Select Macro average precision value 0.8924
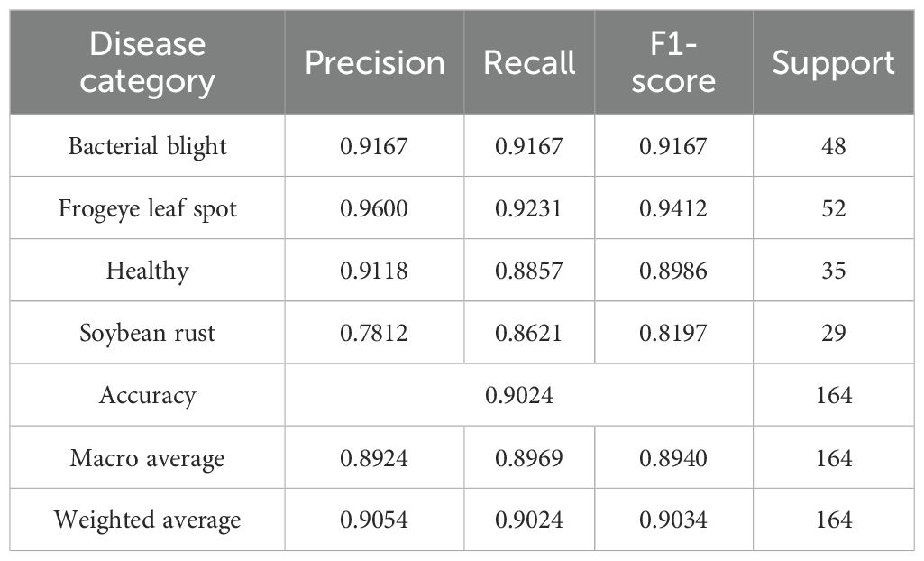Screen dimensions: 924x561 [374, 458]
